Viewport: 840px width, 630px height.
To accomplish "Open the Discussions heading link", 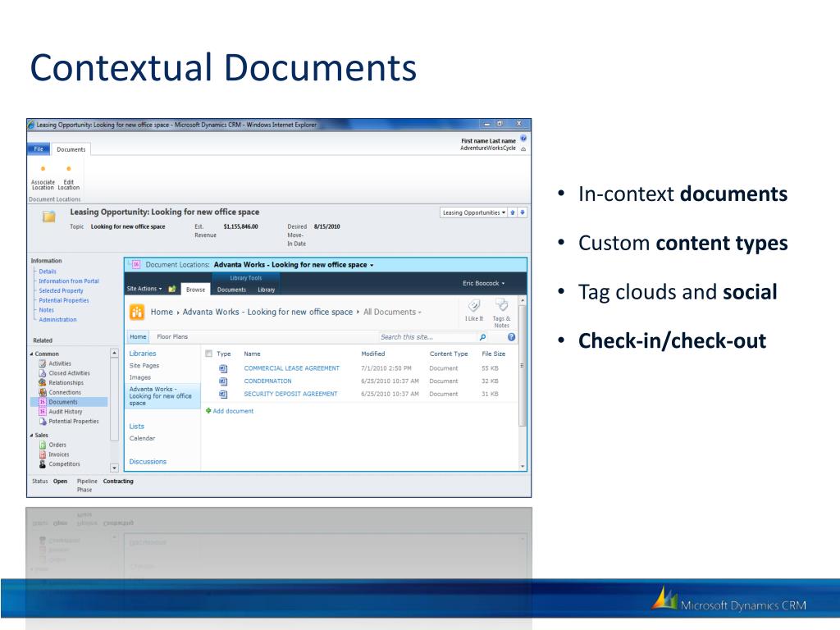I will click(148, 462).
